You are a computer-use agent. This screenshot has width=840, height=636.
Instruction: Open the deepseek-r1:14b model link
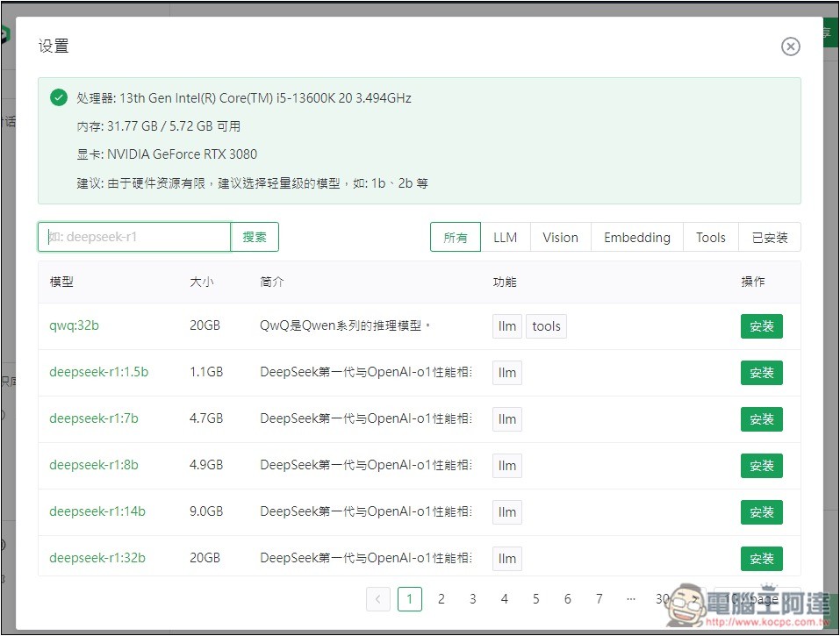[x=97, y=511]
